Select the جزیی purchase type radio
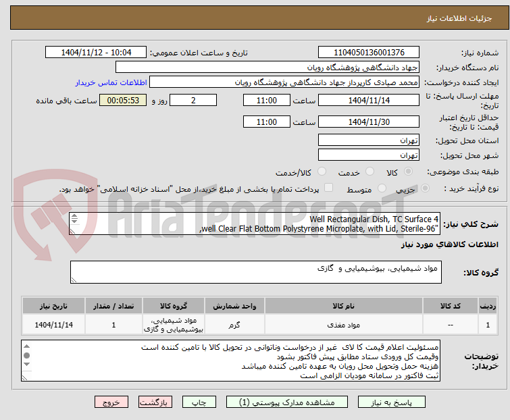The height and width of the screenshot is (420, 510). pyautogui.click(x=425, y=188)
